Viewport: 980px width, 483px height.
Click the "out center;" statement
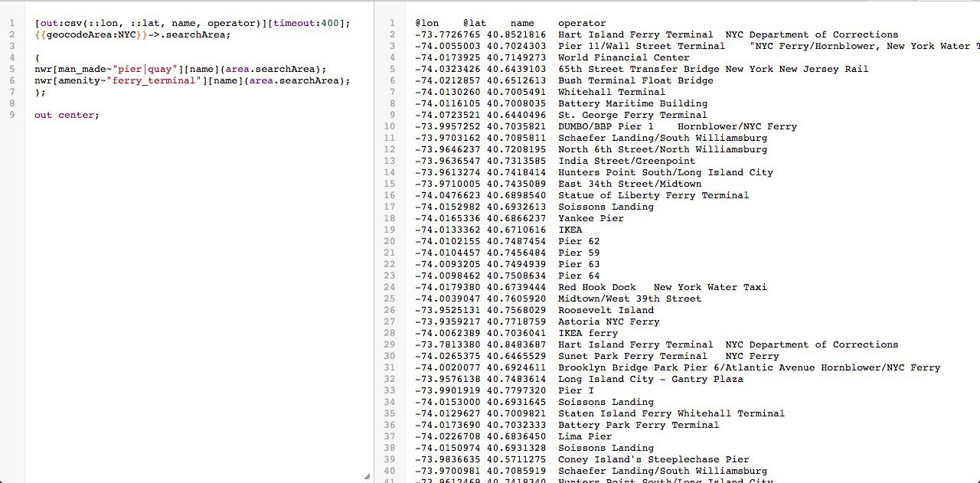(67, 115)
